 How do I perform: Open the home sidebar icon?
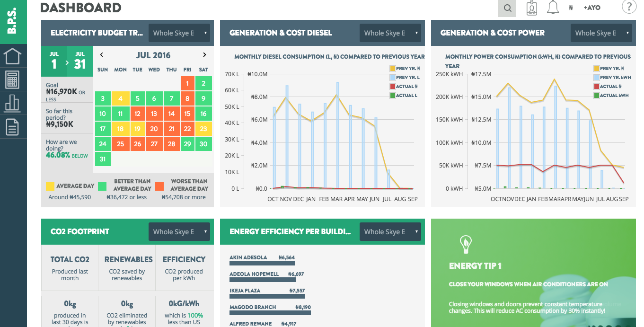(x=12, y=56)
